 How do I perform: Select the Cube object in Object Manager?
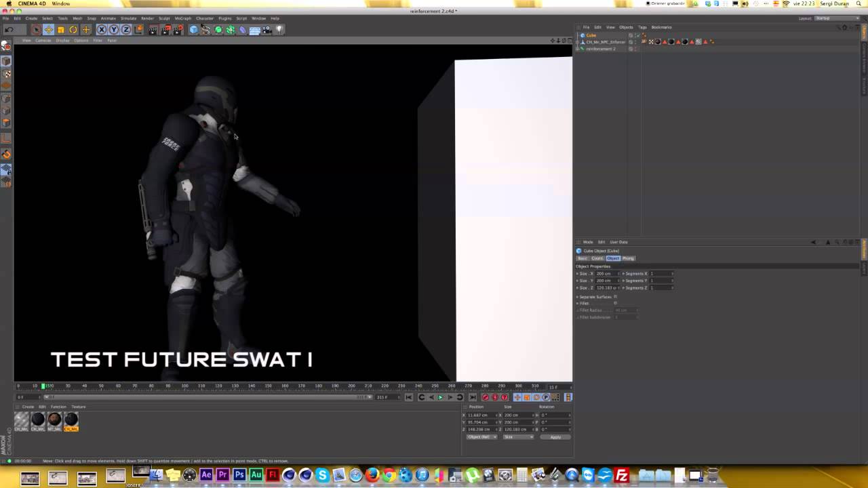[x=591, y=35]
